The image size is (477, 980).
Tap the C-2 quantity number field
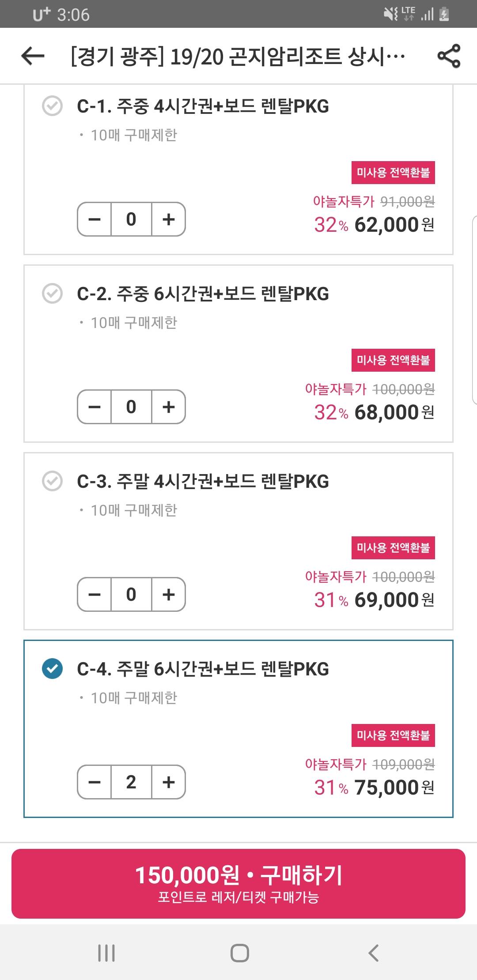tap(131, 407)
